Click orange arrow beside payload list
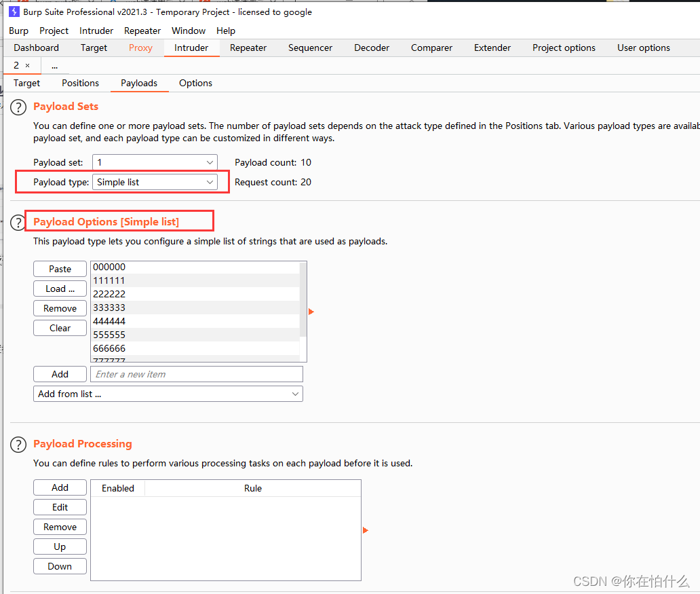Image resolution: width=700 pixels, height=594 pixels. tap(311, 312)
